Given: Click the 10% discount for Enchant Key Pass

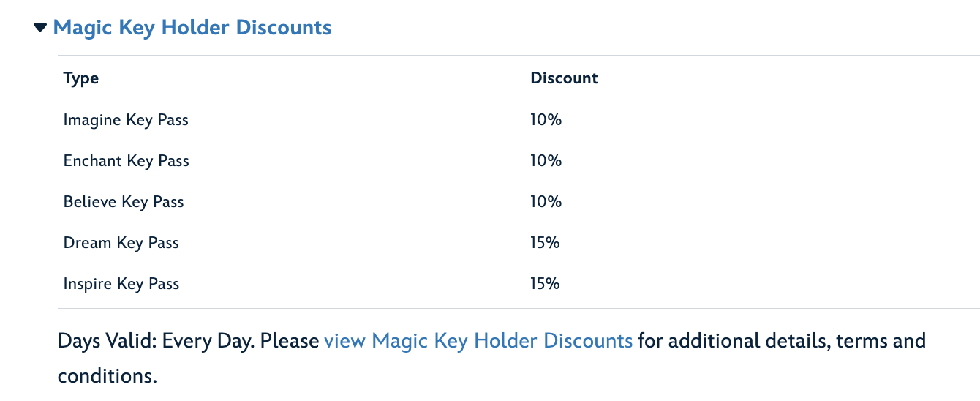Looking at the screenshot, I should pos(546,161).
